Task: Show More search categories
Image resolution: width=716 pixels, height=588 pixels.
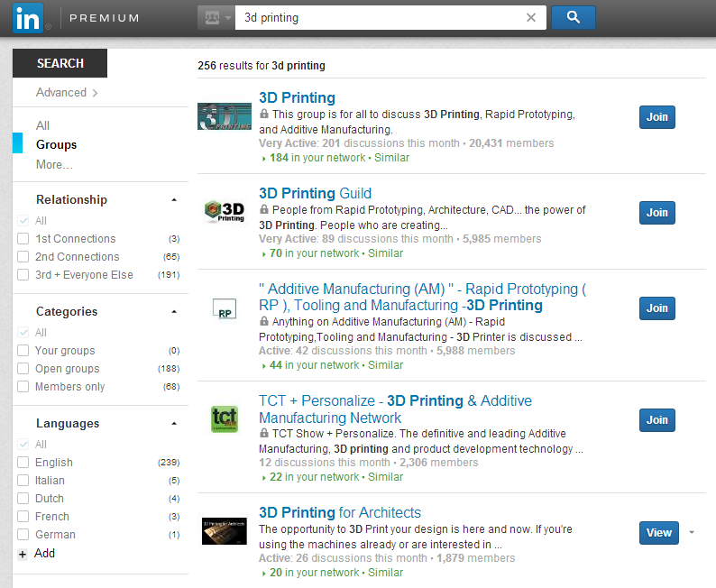Action: [54, 164]
